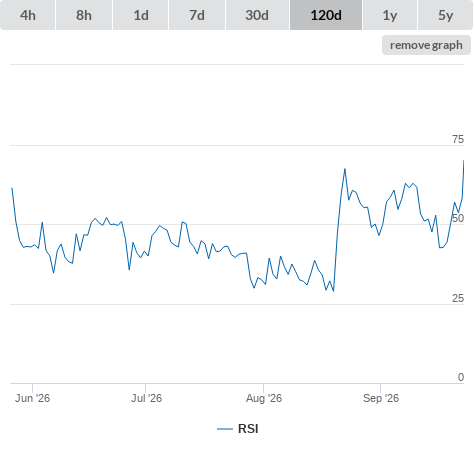Click the remove graph button

pyautogui.click(x=426, y=45)
